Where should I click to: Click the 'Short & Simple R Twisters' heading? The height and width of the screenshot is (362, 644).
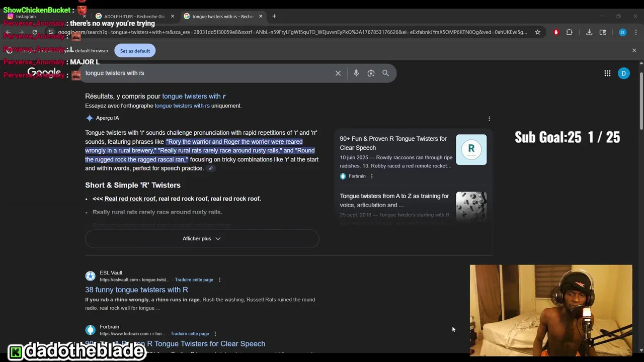tap(133, 185)
